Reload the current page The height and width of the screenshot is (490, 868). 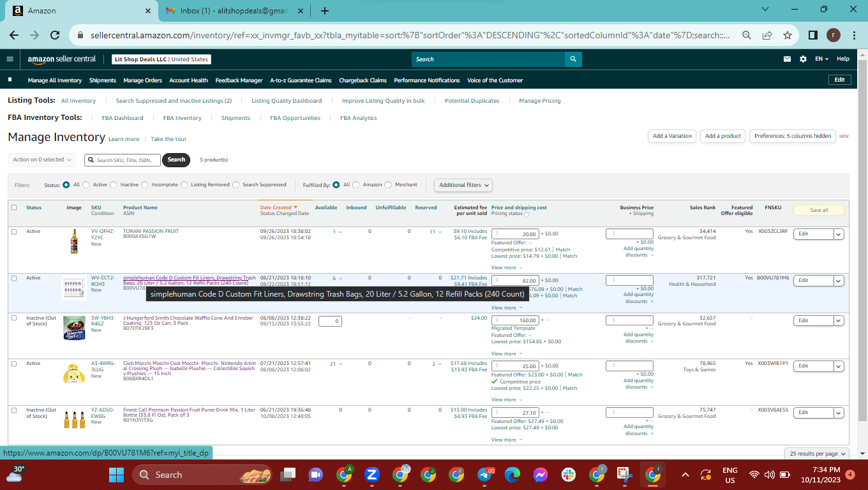55,36
